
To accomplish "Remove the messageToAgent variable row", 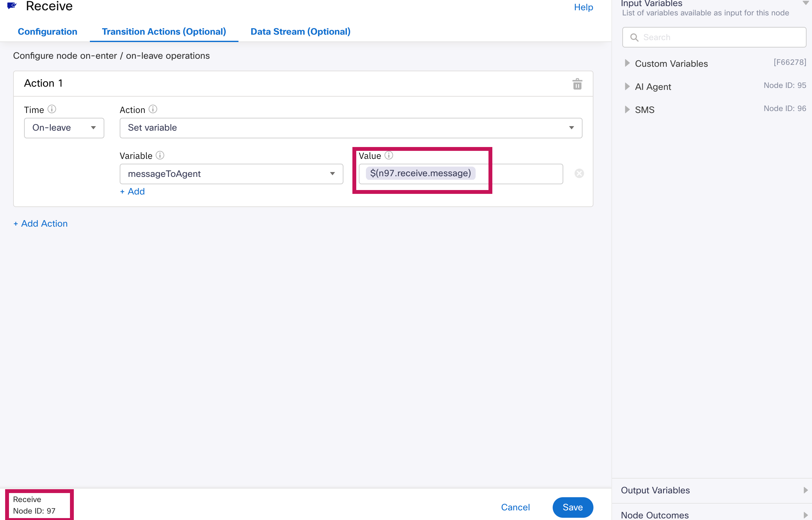I will 579,174.
